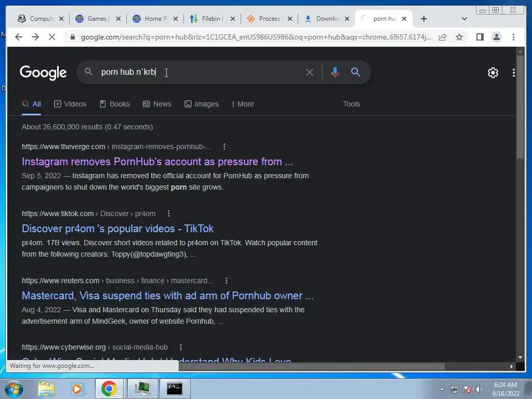Start voice search with microphone icon
Viewport: 532px width, 399px height.
coord(335,72)
